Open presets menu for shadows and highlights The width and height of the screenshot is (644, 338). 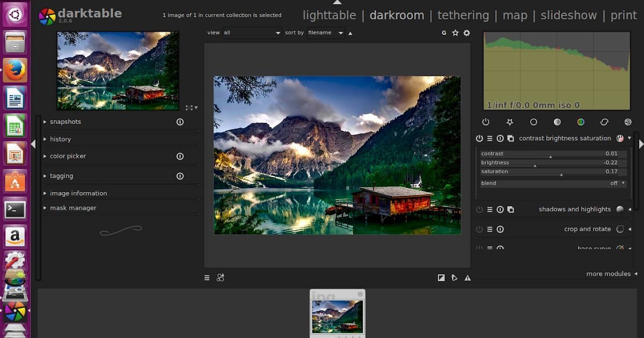point(490,210)
